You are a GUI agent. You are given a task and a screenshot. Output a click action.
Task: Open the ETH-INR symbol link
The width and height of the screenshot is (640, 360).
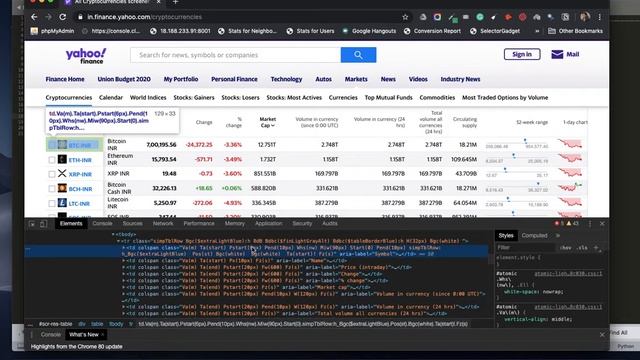[x=80, y=160]
